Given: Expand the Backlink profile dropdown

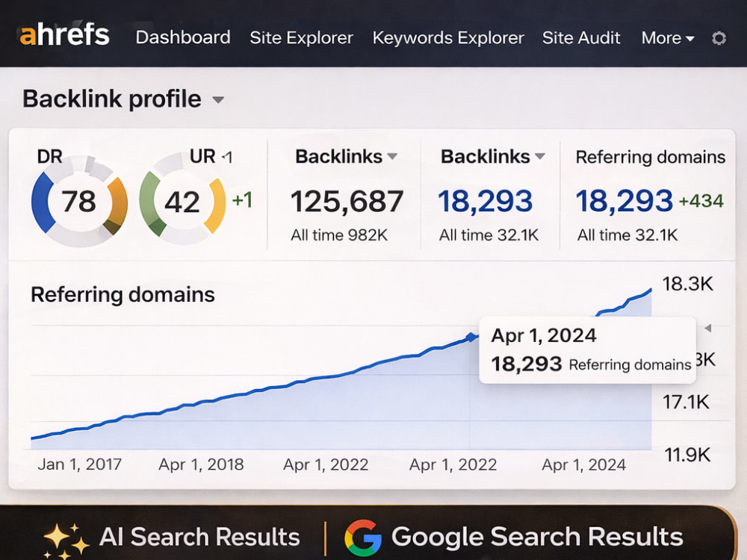Looking at the screenshot, I should pyautogui.click(x=218, y=100).
